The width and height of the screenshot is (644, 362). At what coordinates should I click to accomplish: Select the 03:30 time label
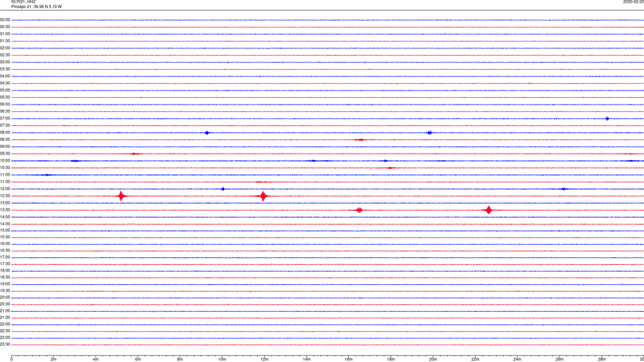point(5,69)
